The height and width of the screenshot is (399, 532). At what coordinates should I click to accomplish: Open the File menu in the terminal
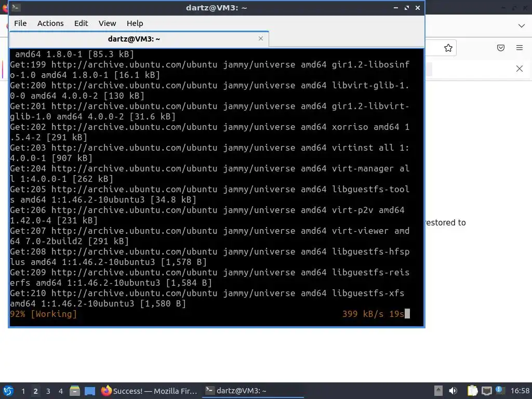click(x=20, y=23)
